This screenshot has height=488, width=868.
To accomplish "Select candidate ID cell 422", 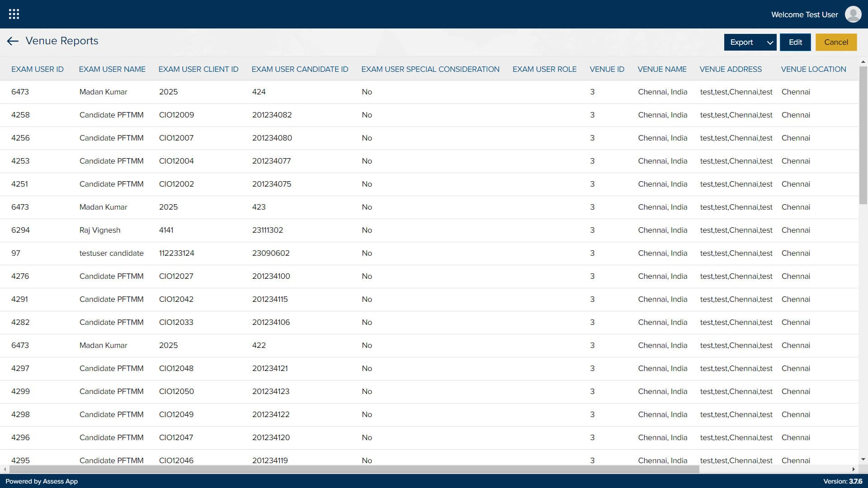I will tap(259, 345).
